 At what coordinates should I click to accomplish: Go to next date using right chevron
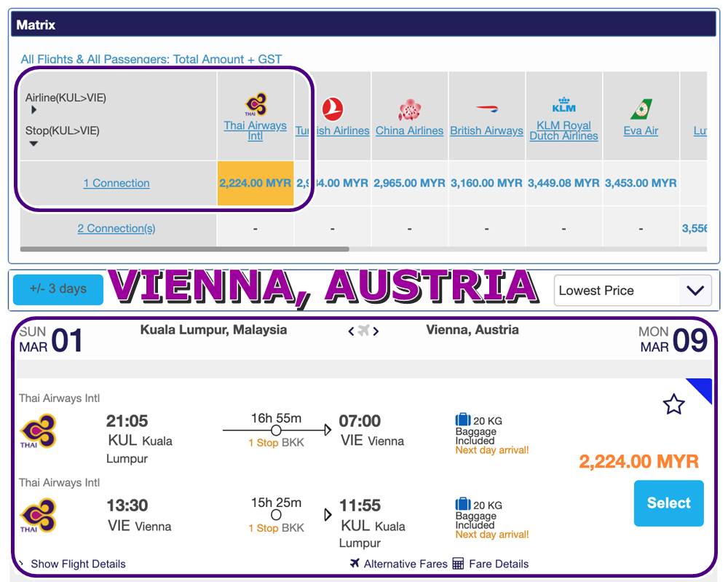[376, 331]
